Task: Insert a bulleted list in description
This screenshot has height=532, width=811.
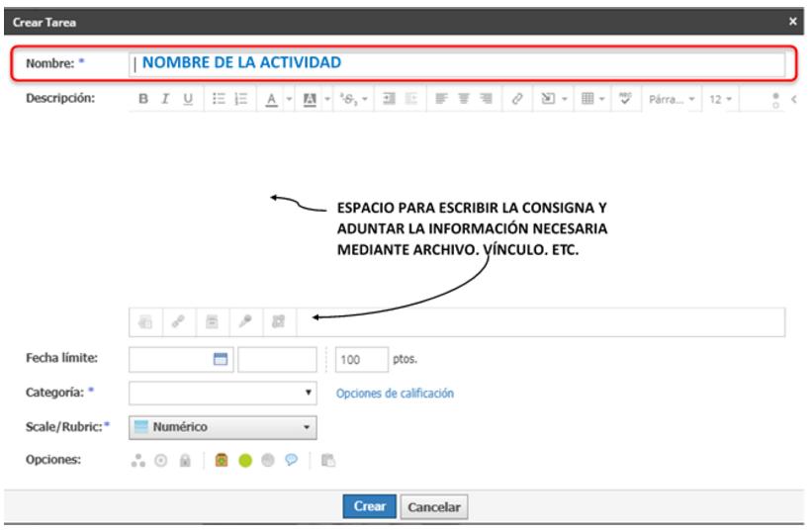Action: click(x=219, y=100)
